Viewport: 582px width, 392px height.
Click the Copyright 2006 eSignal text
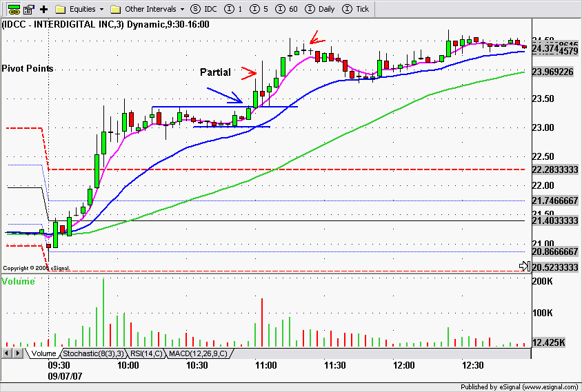tap(36, 268)
